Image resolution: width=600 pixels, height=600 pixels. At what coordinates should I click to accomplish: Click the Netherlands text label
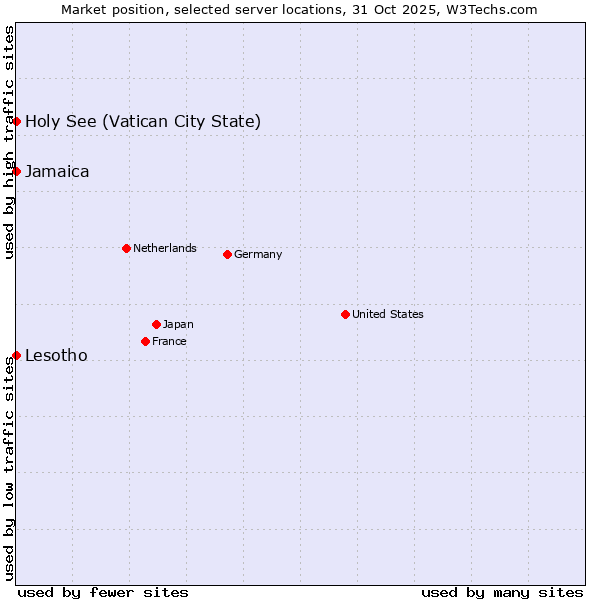tap(164, 248)
